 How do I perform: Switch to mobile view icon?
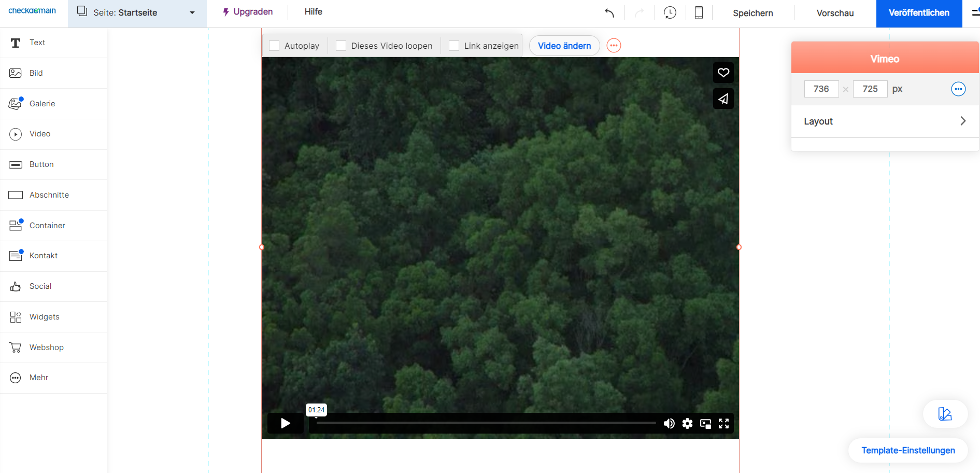[x=699, y=13]
